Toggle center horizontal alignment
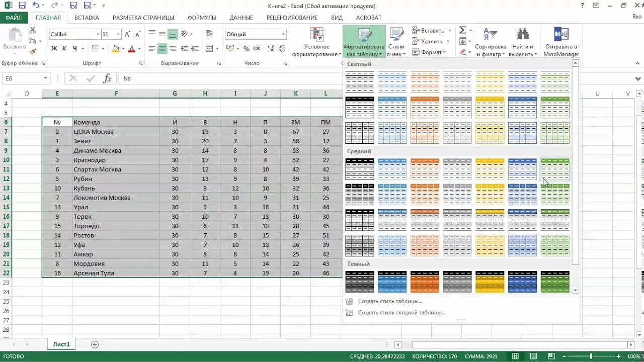 coord(162,49)
